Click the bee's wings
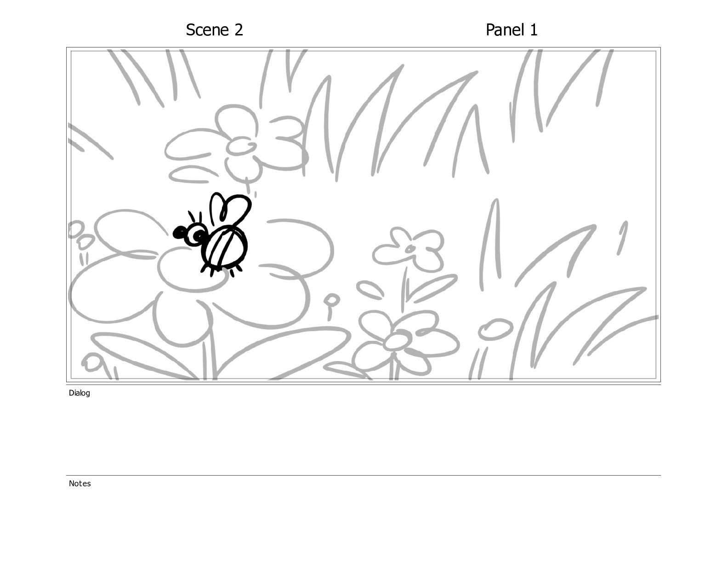This screenshot has width=728, height=563. tap(231, 209)
